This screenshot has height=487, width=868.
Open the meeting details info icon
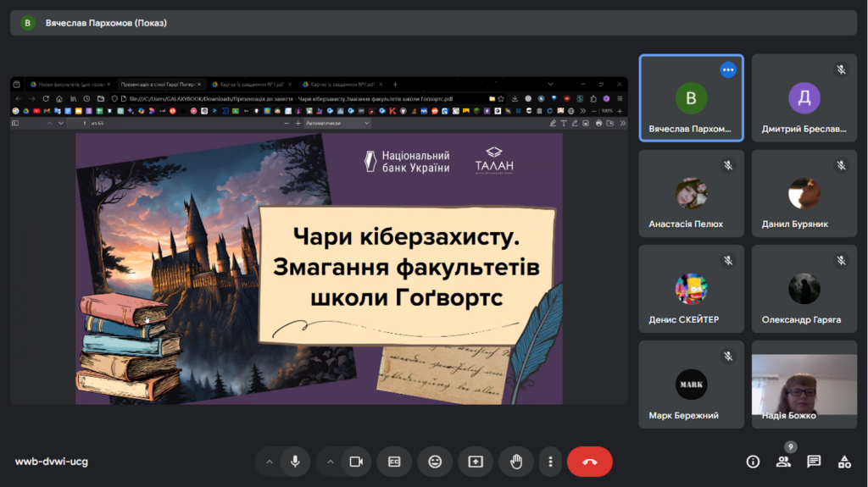(x=753, y=462)
